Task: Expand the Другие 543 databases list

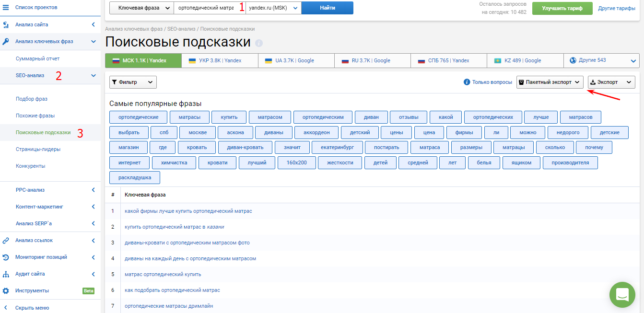Action: click(601, 60)
